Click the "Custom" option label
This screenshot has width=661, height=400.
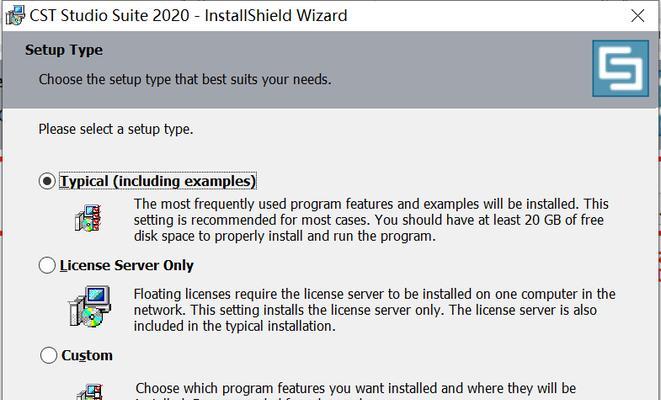pyautogui.click(x=87, y=355)
